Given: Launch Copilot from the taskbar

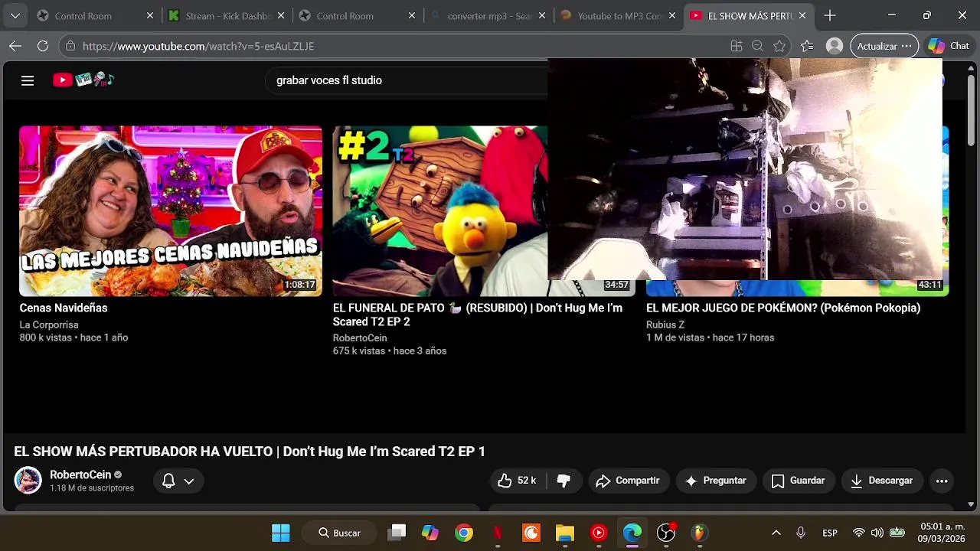Looking at the screenshot, I should coord(430,533).
